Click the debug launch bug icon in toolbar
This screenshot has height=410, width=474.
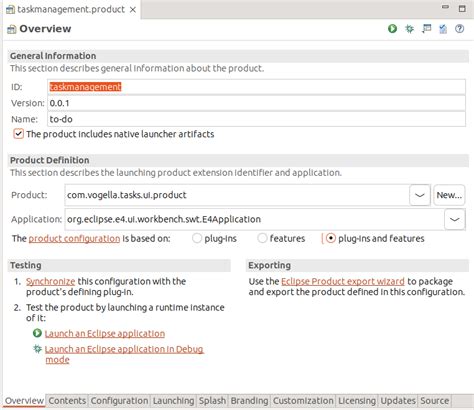pyautogui.click(x=409, y=29)
